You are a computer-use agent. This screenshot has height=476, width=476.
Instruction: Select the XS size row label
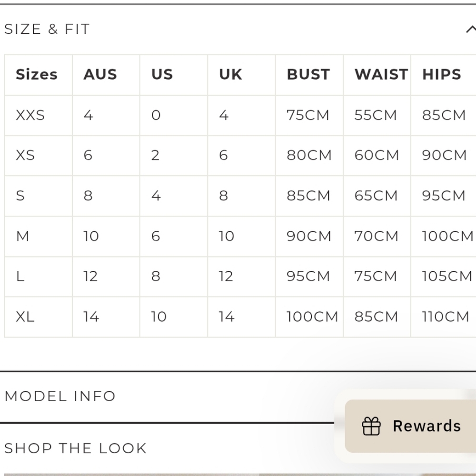[25, 155]
